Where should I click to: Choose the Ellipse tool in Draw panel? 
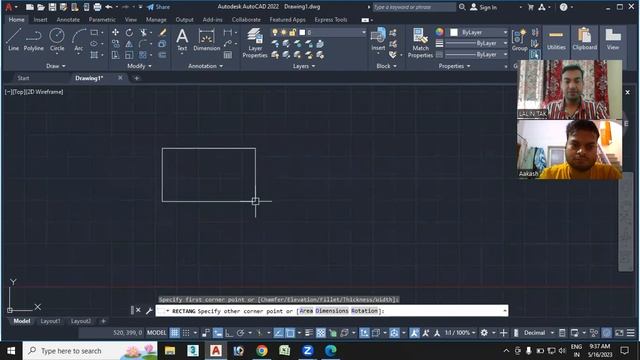coord(94,44)
